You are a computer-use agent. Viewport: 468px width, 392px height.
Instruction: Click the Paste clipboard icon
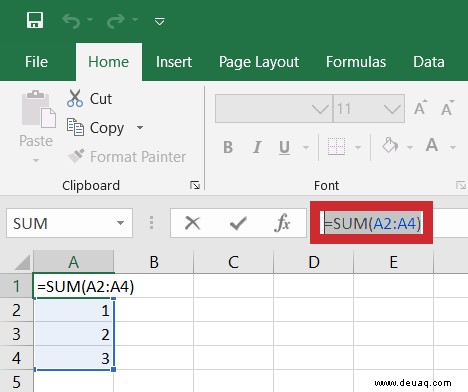[x=38, y=109]
